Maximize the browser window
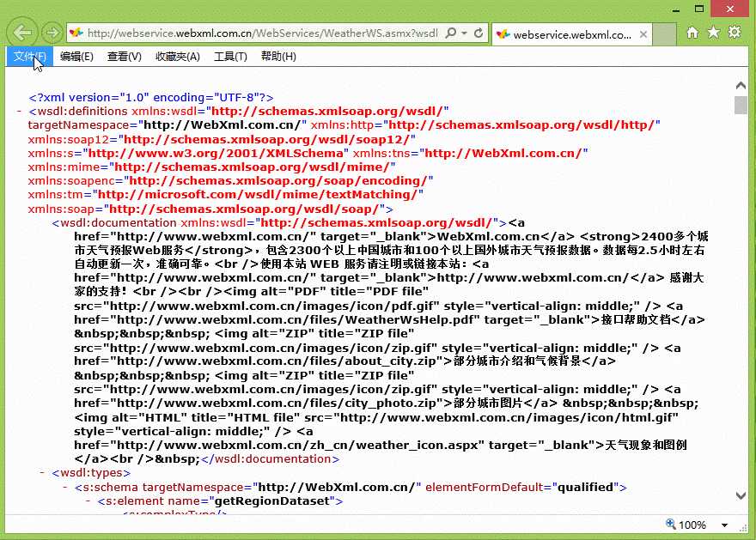 tap(699, 9)
